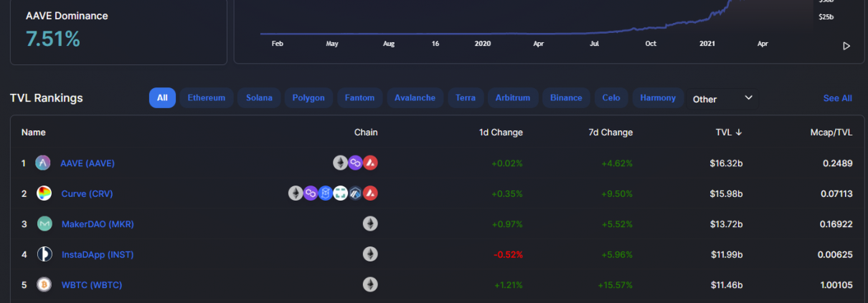Click the Ethereum chain icon in MakerDAO row
Viewport: 868px width, 303px height.
point(370,224)
